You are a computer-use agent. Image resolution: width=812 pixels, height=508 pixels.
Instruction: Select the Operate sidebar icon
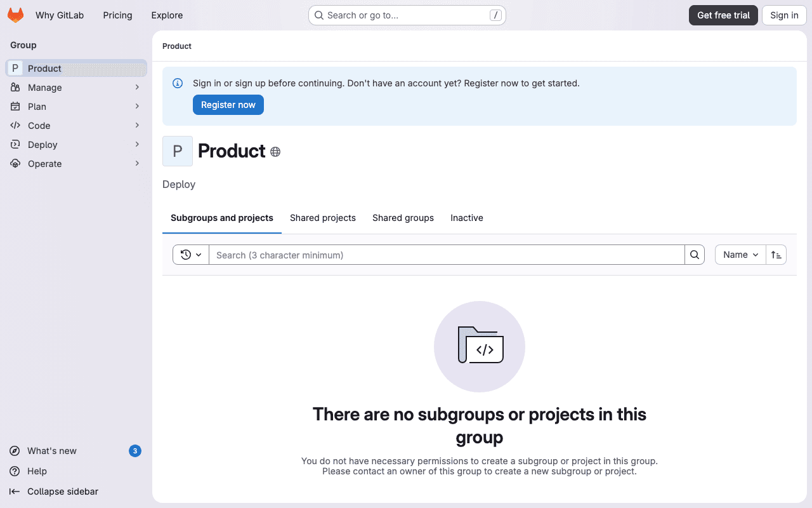15,163
